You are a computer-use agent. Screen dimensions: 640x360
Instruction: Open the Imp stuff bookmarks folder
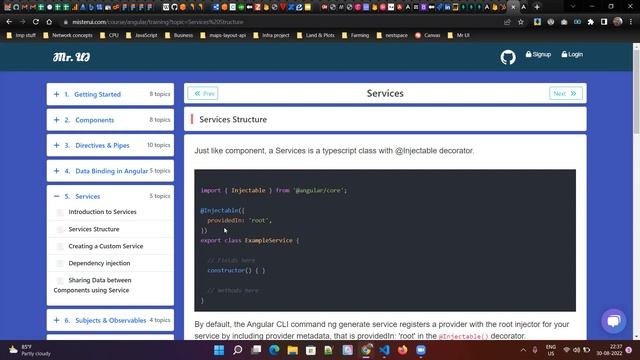(21, 36)
